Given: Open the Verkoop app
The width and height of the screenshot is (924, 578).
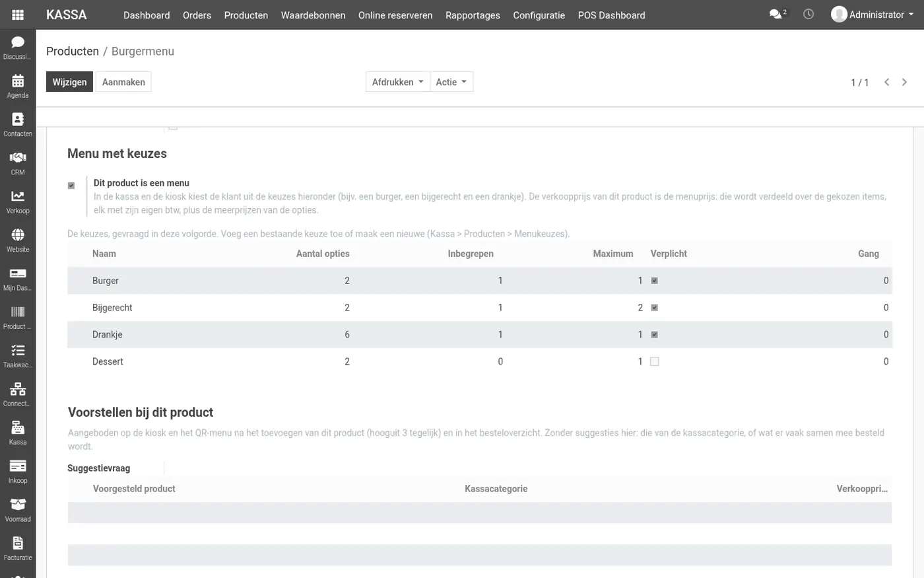Looking at the screenshot, I should (x=18, y=201).
